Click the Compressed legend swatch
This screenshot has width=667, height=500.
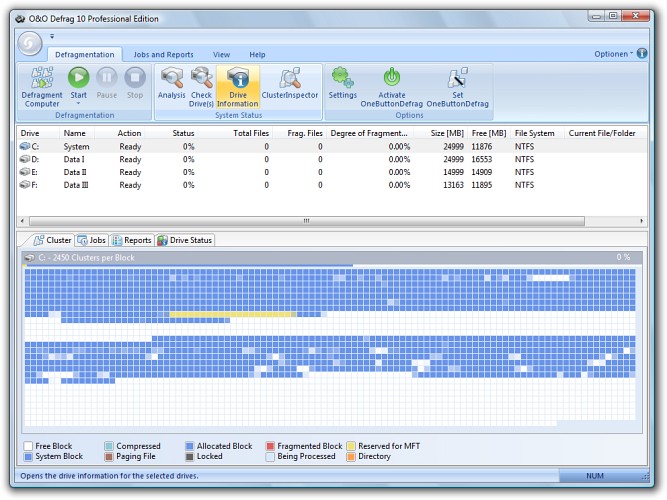[x=109, y=446]
